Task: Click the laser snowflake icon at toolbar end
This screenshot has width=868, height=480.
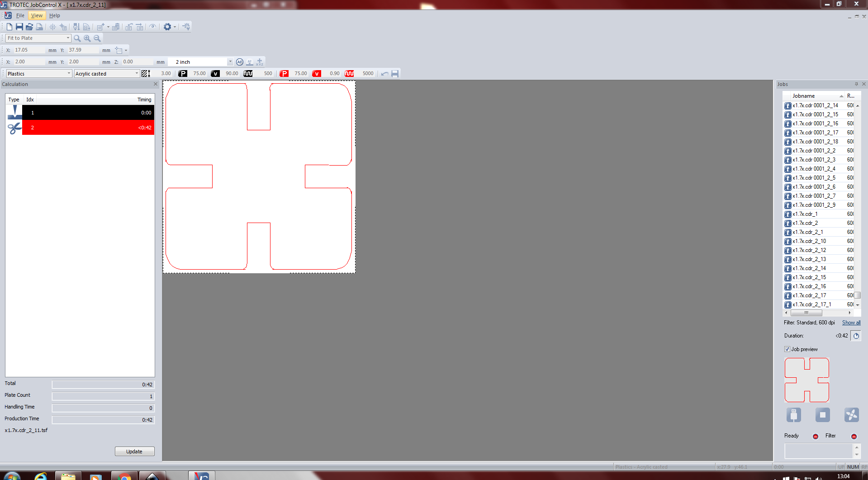Action: point(186,27)
